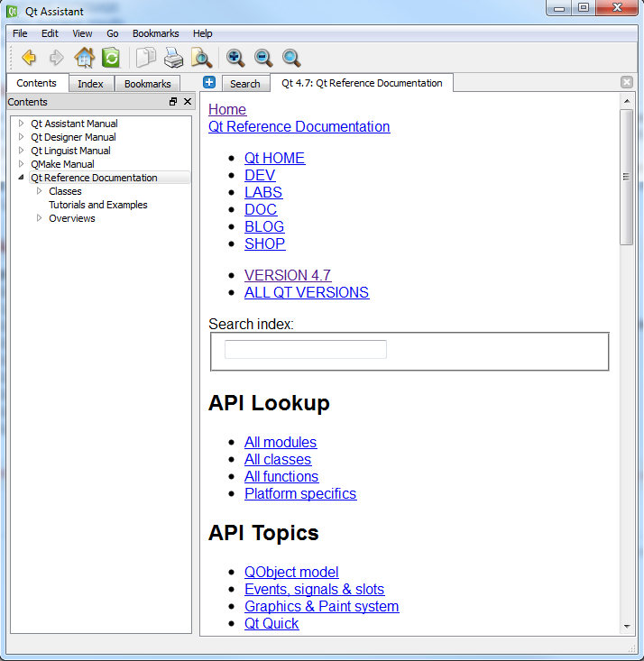The height and width of the screenshot is (661, 644).
Task: Click the scrollbar up arrow
Action: pyautogui.click(x=627, y=101)
